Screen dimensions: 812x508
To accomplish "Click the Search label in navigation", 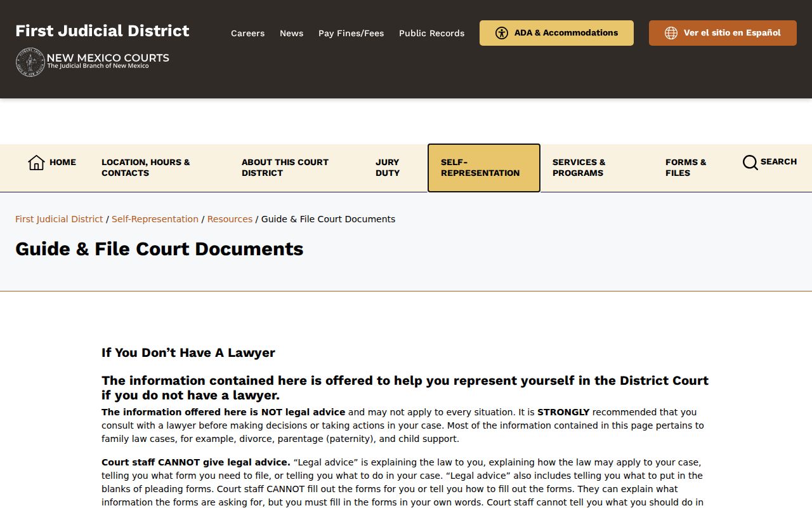I will point(778,162).
